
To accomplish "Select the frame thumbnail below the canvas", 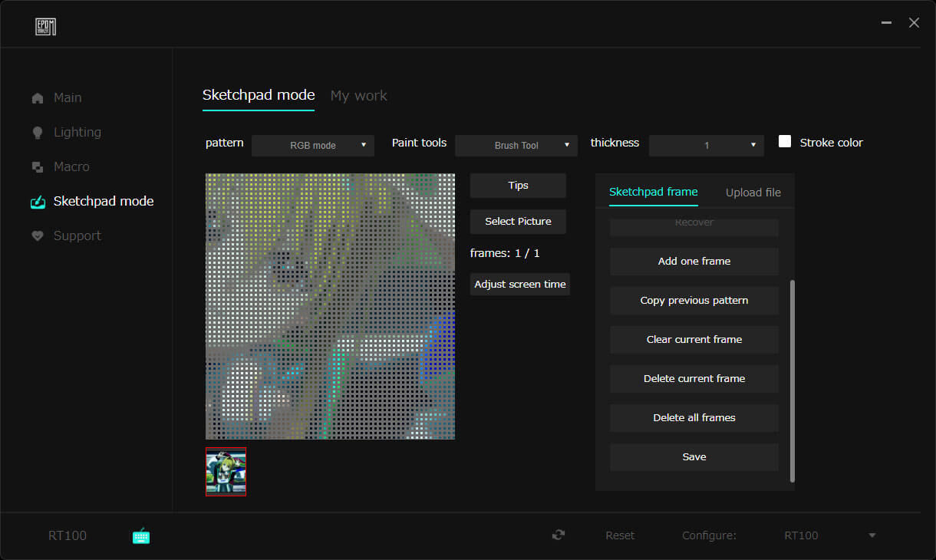I will (226, 472).
